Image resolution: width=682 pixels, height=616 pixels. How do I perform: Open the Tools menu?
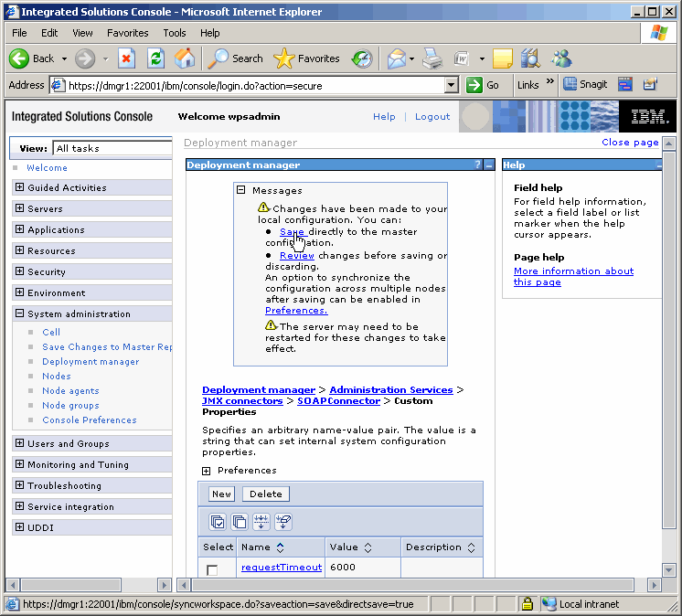[x=174, y=33]
